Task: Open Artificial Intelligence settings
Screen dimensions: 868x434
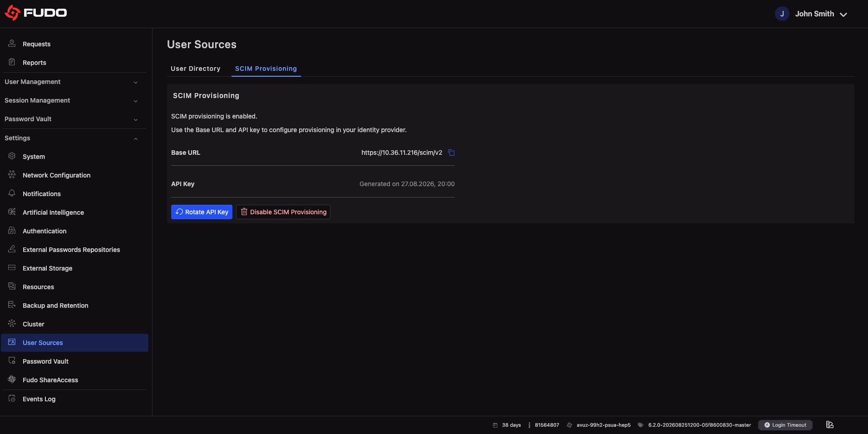Action: pyautogui.click(x=74, y=212)
